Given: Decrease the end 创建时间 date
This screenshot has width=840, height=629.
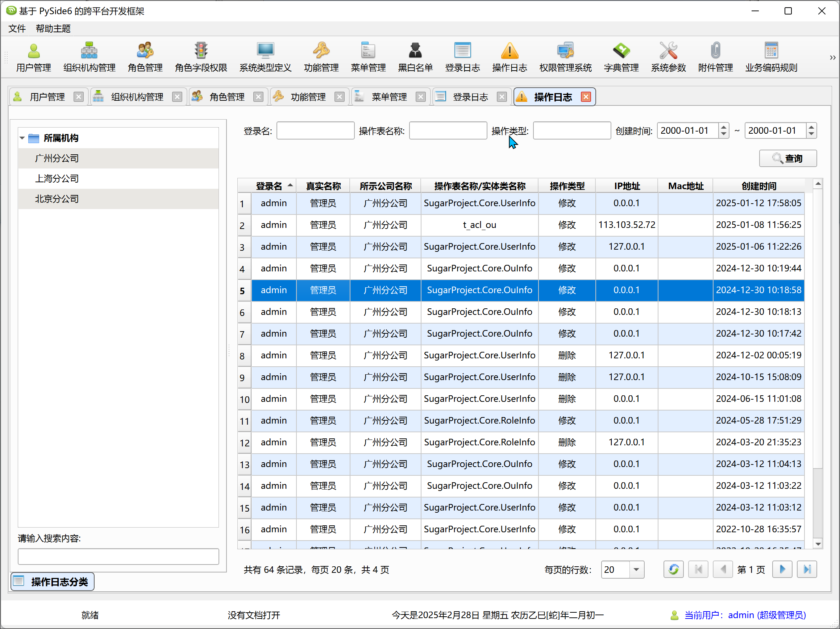Looking at the screenshot, I should click(x=811, y=134).
